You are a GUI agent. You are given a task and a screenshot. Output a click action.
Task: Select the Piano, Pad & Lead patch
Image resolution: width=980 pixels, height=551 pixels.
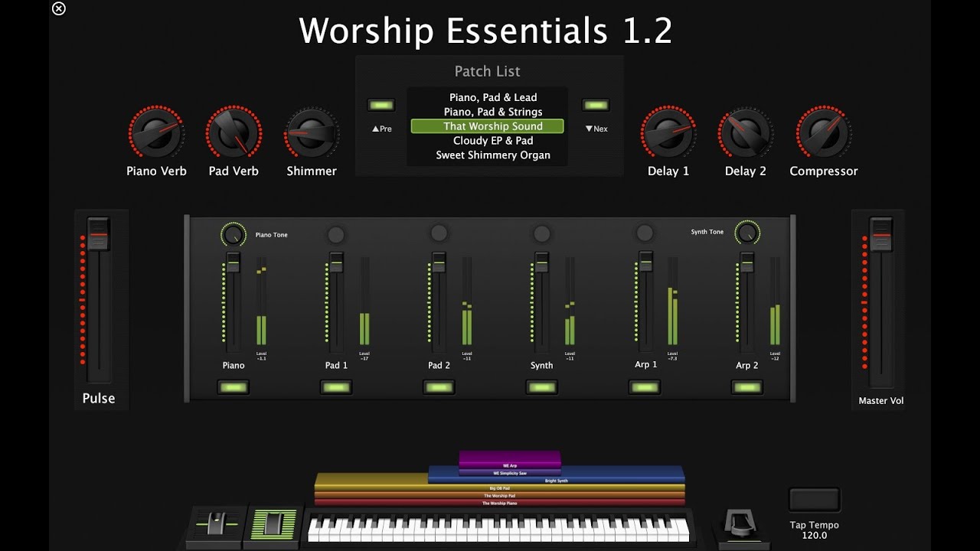pyautogui.click(x=493, y=97)
